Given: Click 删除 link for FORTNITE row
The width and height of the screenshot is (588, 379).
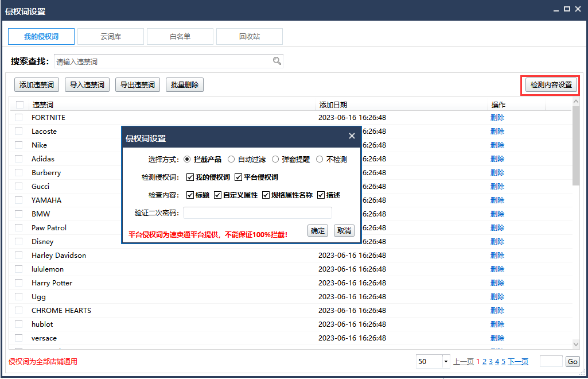Looking at the screenshot, I should (497, 118).
